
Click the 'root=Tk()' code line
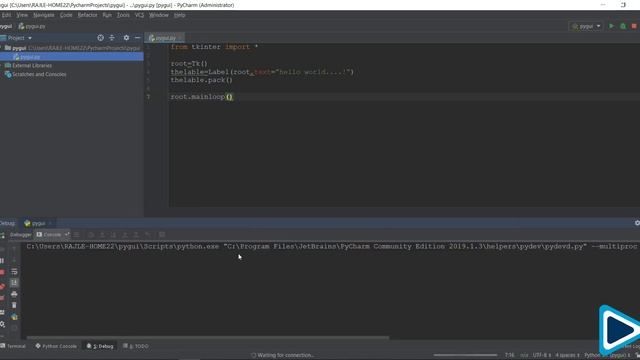coord(189,64)
